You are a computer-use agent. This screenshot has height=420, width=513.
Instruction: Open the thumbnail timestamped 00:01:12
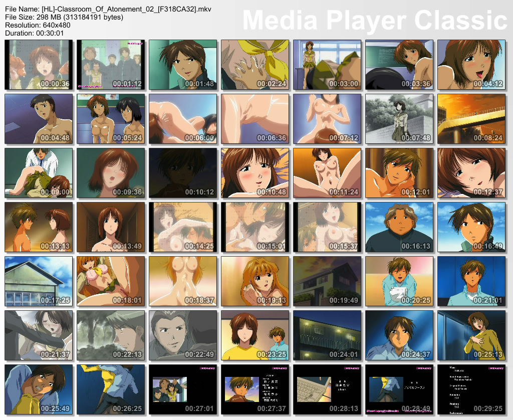pos(111,65)
